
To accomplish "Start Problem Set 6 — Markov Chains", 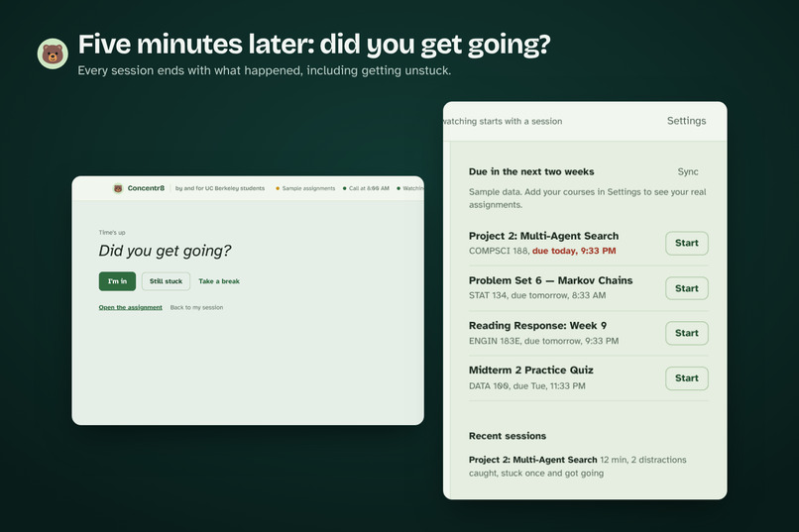I will pyautogui.click(x=686, y=288).
